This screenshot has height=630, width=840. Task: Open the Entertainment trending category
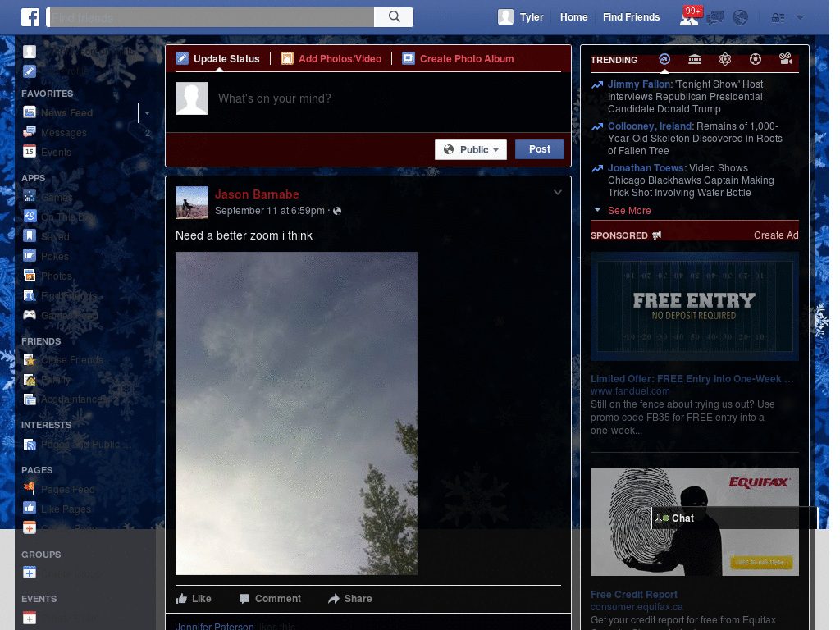(786, 60)
